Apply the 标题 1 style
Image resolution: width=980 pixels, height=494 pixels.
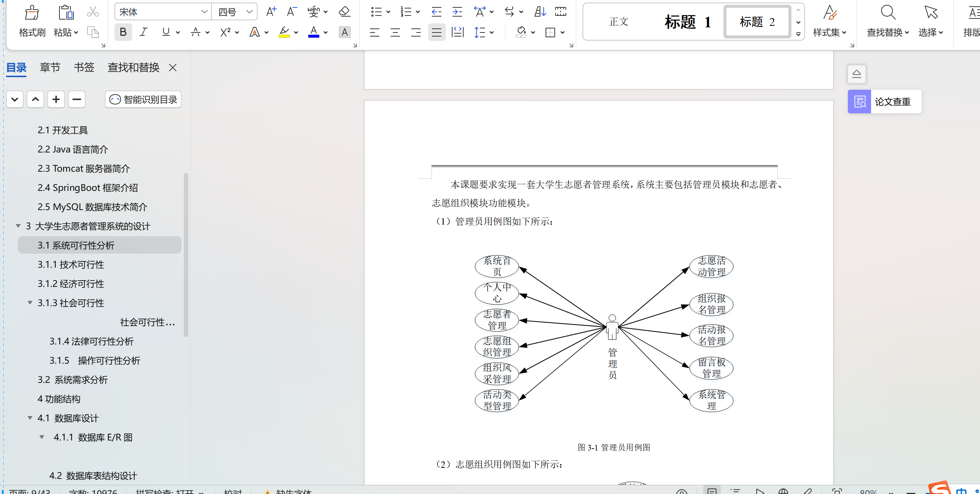[x=687, y=22]
